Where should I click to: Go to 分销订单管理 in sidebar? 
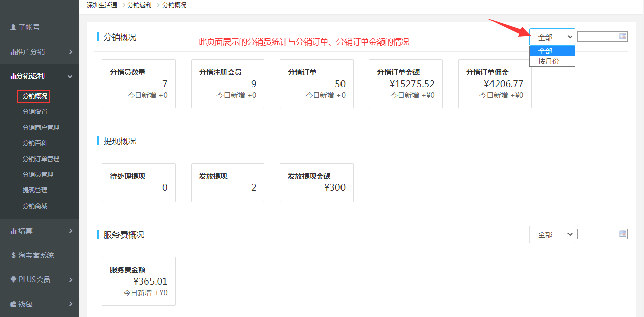pos(41,159)
